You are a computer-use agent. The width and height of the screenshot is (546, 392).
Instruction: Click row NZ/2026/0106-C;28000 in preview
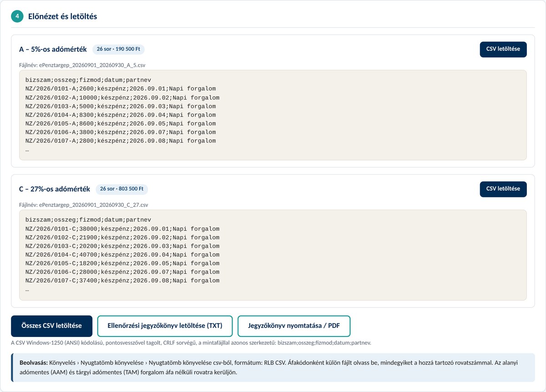pos(122,272)
